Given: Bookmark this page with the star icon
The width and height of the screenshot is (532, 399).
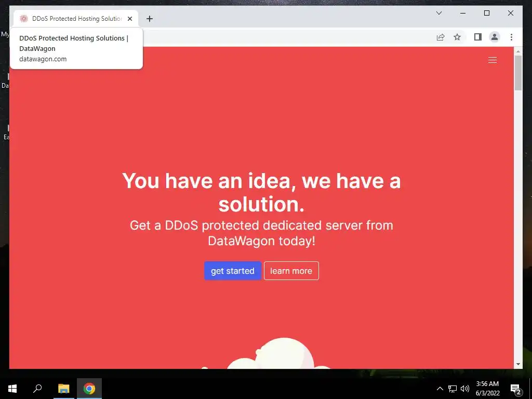Looking at the screenshot, I should [x=457, y=37].
